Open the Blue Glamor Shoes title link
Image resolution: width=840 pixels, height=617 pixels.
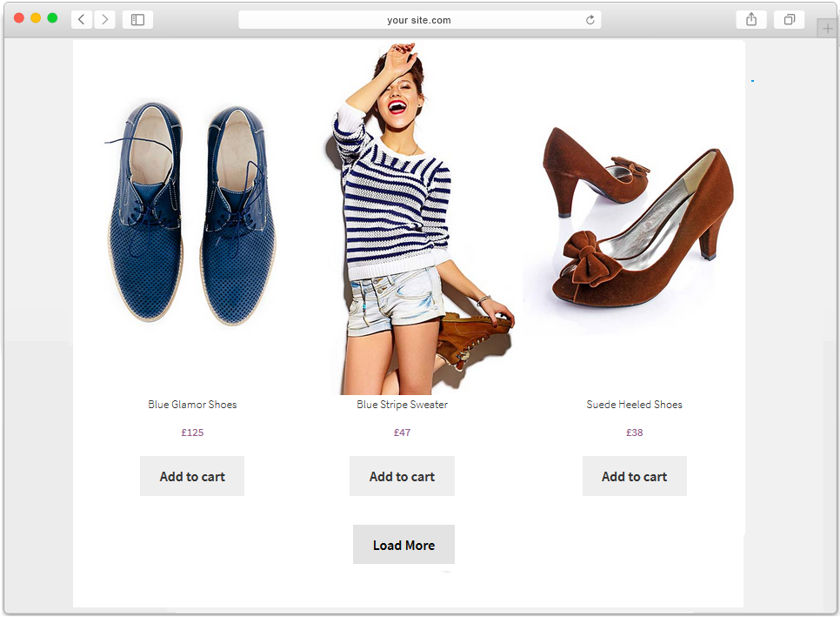click(x=192, y=404)
